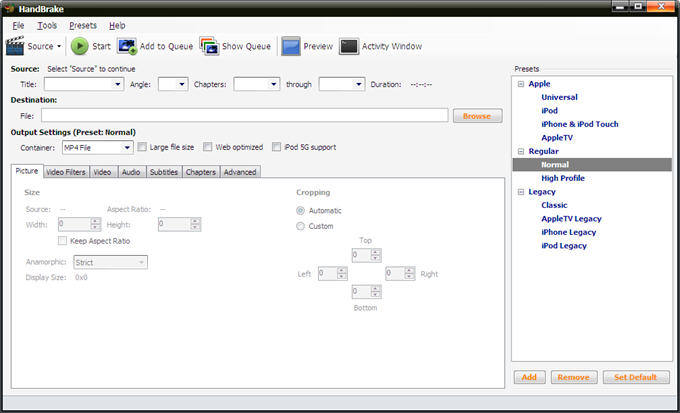Collapse the Apple presets group
Image resolution: width=680 pixels, height=413 pixels.
(x=521, y=84)
